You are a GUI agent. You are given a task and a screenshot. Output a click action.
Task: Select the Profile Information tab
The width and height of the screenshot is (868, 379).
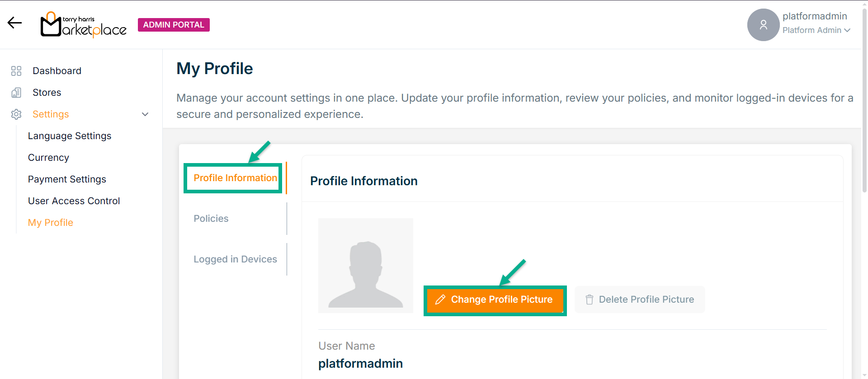point(235,178)
